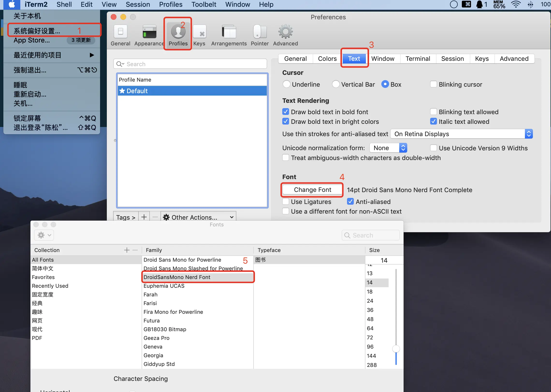Open the Unicode normalization form dropdown
Viewport: 551px width, 392px height.
click(x=388, y=148)
